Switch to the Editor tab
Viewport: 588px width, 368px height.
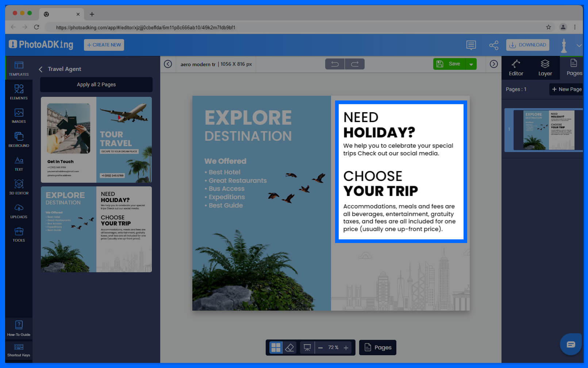516,67
